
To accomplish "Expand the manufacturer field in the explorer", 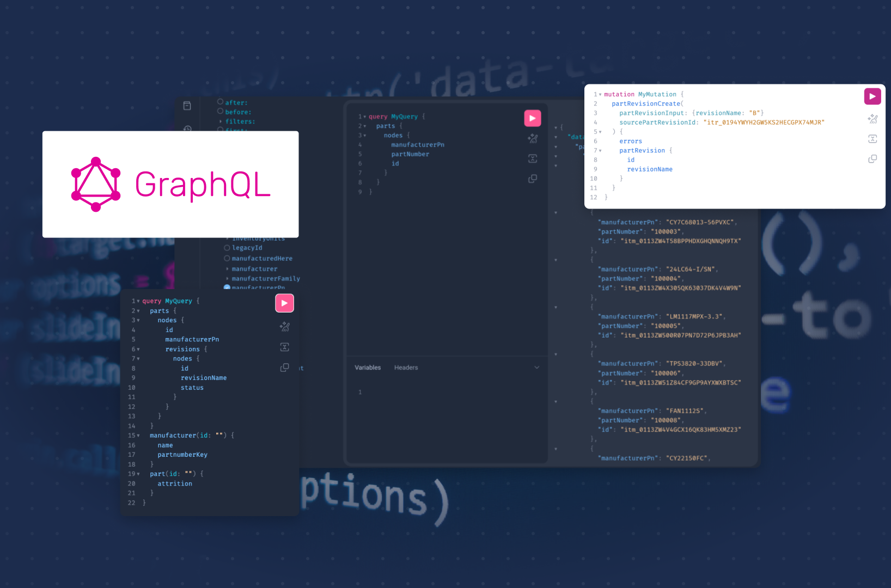I will (x=228, y=269).
